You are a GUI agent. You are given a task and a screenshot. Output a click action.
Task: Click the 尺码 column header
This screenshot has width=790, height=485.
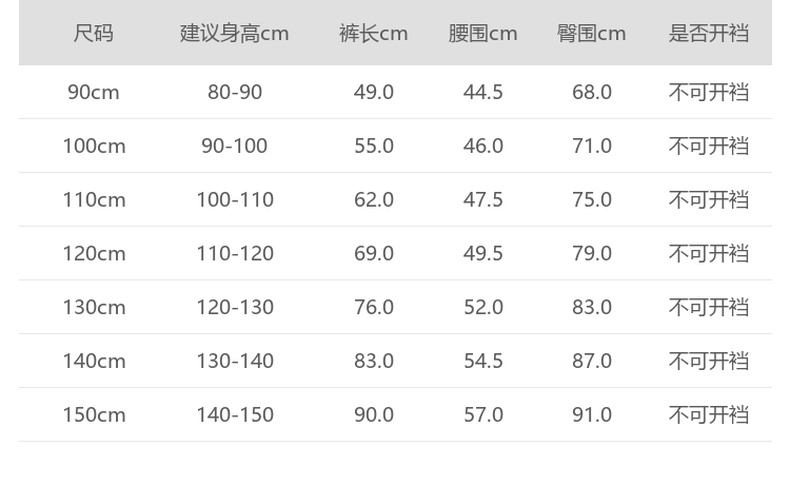click(94, 33)
